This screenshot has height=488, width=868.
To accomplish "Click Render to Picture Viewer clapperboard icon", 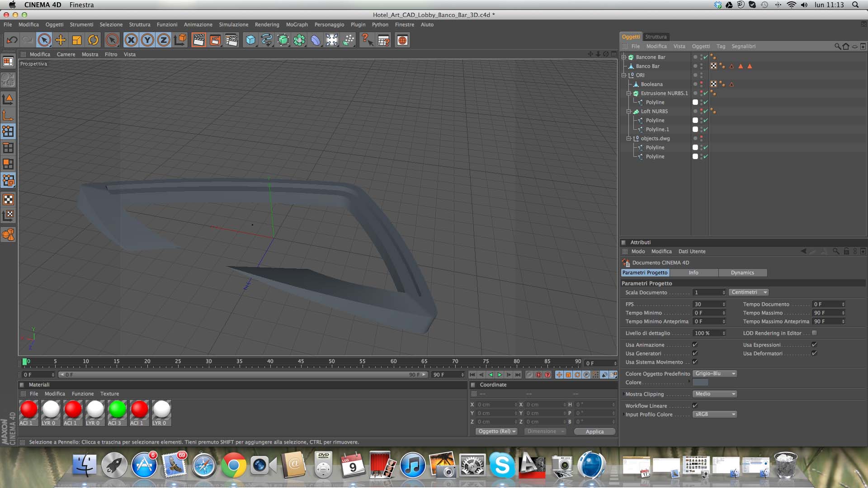I will point(215,40).
